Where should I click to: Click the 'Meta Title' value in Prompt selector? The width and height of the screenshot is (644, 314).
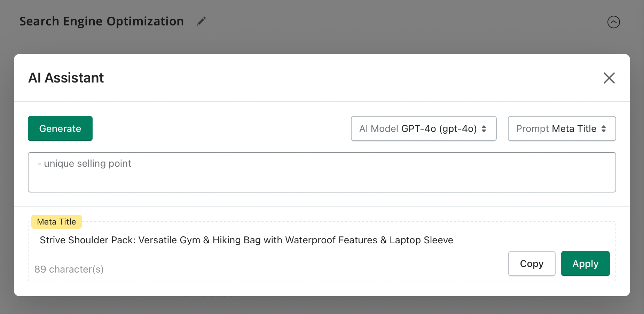574,129
